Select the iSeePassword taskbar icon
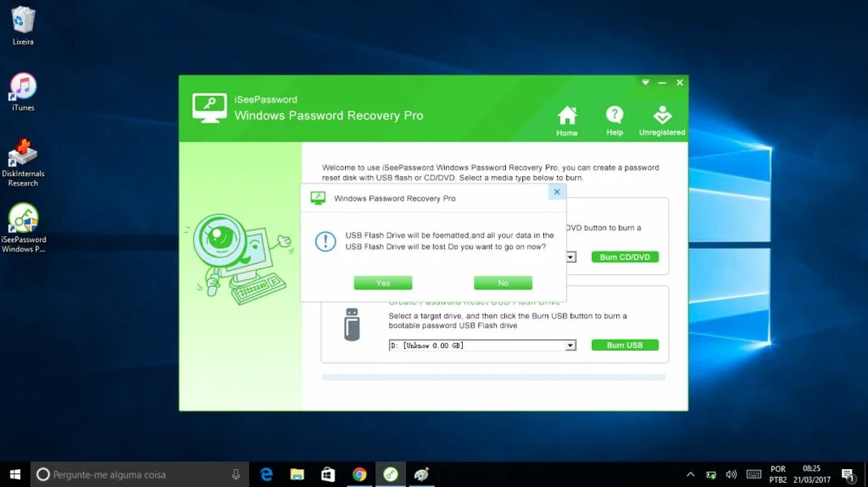 tap(391, 474)
